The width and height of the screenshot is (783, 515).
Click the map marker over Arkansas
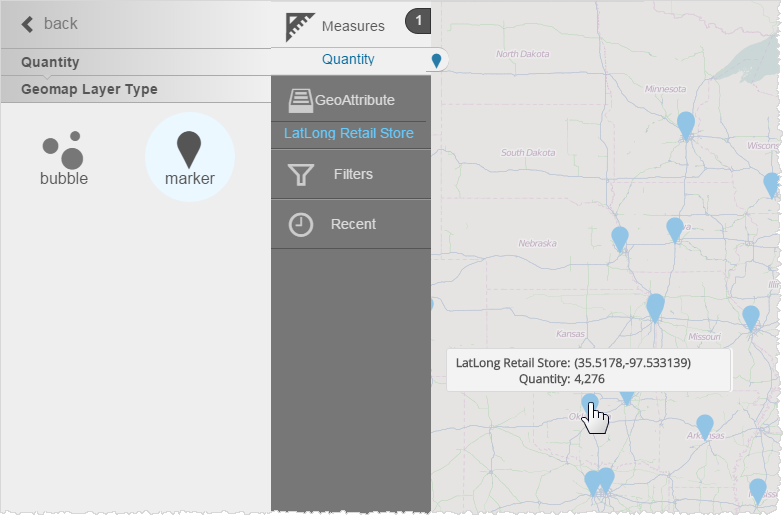coord(705,426)
